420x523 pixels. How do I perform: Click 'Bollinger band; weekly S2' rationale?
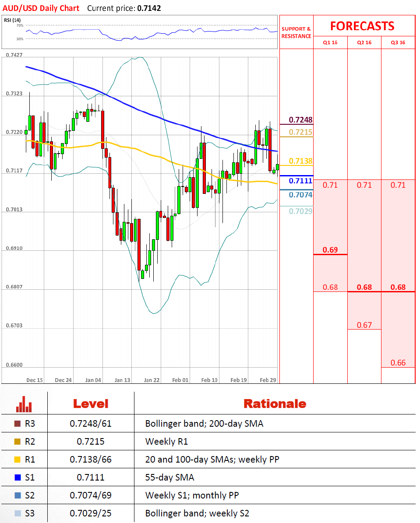pyautogui.click(x=198, y=514)
